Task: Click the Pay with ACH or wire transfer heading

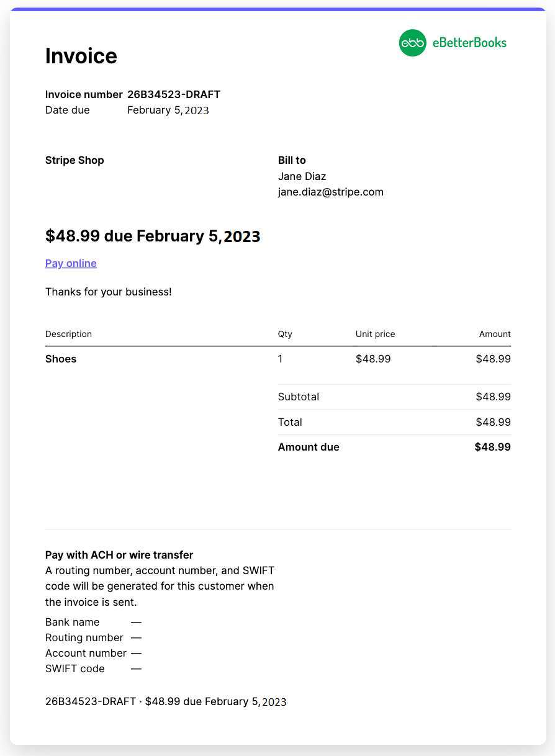Action: (119, 555)
